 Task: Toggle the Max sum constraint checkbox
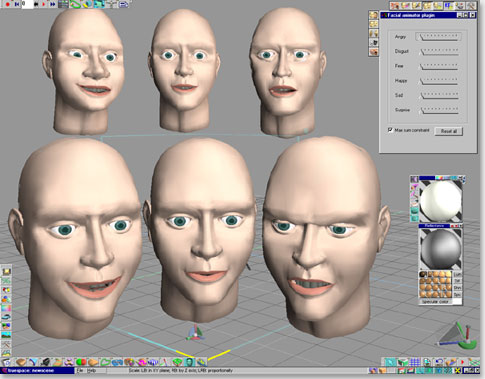(x=391, y=130)
